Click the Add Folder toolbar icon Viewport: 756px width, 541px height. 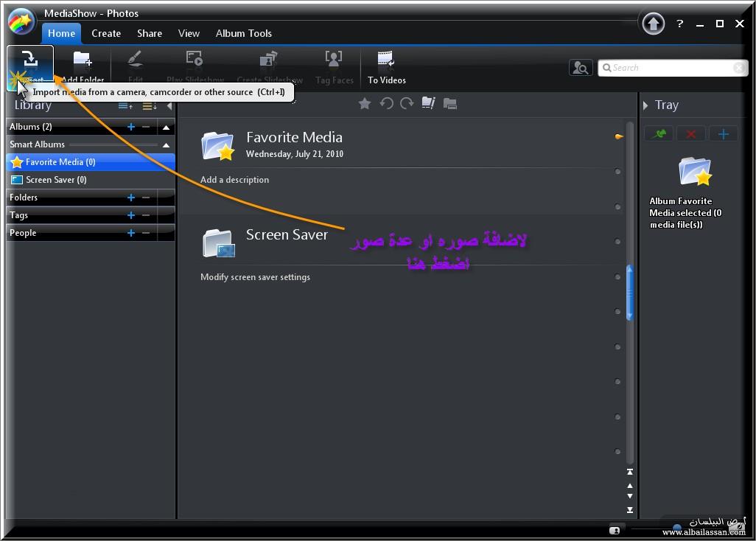83,60
